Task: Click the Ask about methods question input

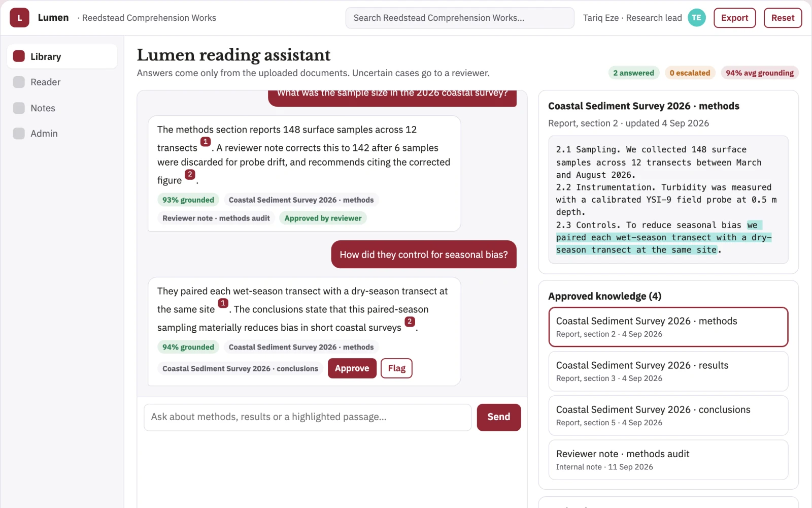Action: (x=308, y=417)
